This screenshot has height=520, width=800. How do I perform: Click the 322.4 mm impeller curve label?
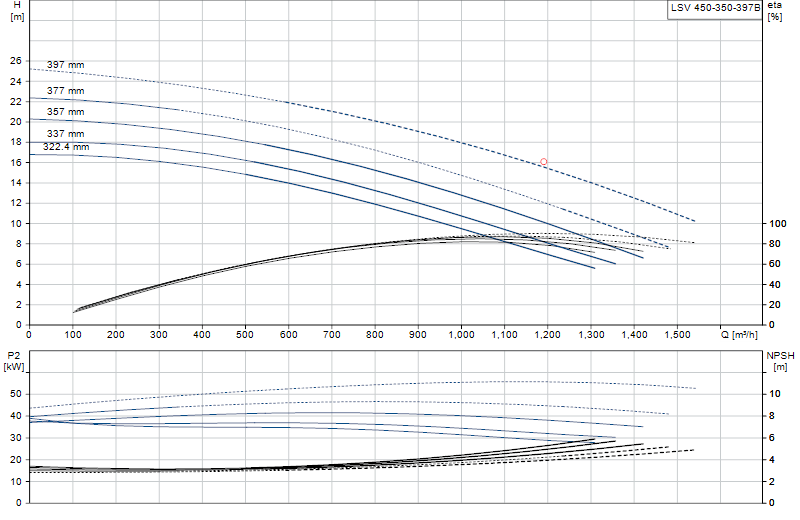pos(66,147)
